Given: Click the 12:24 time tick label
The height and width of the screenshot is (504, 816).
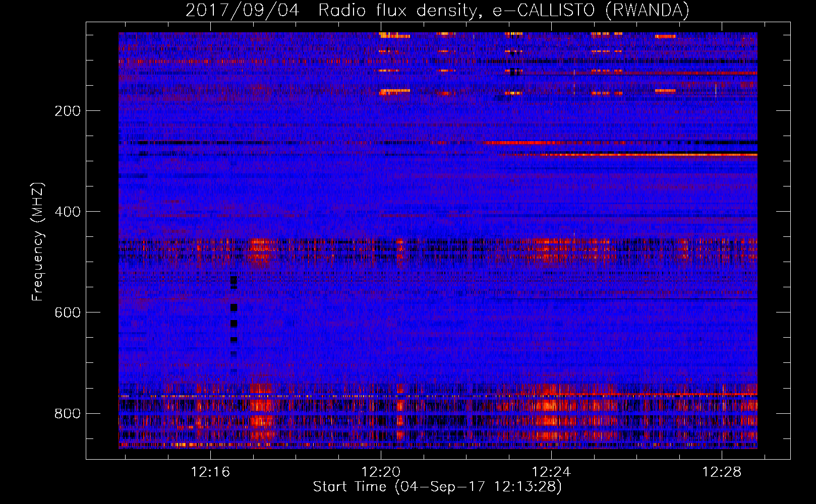Looking at the screenshot, I should [x=551, y=472].
